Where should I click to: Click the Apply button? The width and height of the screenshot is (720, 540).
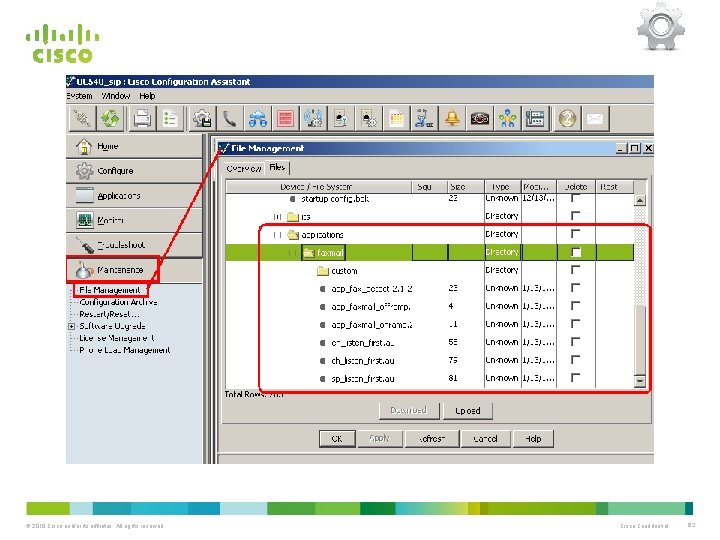click(380, 439)
